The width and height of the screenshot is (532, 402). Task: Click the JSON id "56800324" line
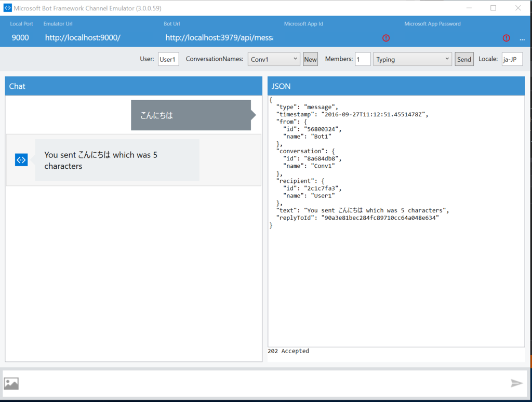(312, 129)
